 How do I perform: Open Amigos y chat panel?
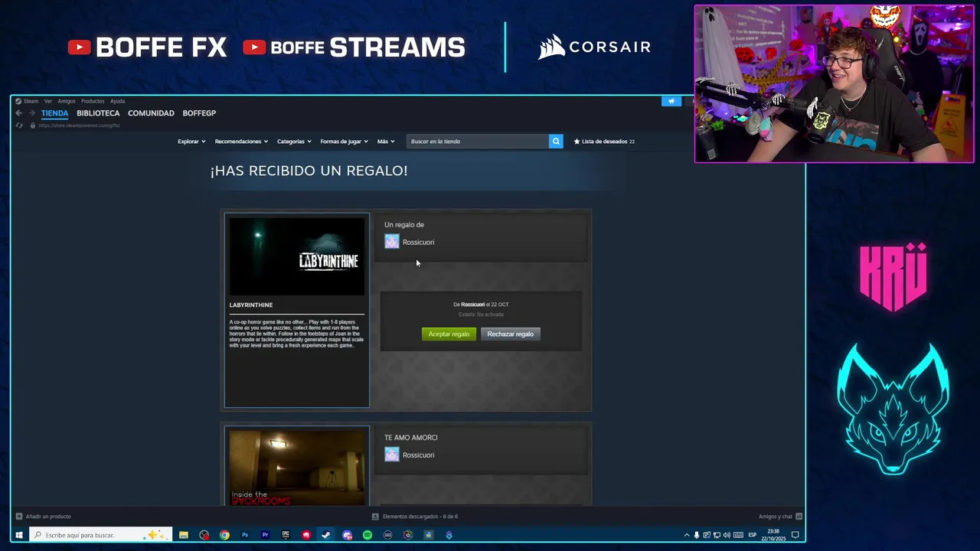pyautogui.click(x=780, y=517)
